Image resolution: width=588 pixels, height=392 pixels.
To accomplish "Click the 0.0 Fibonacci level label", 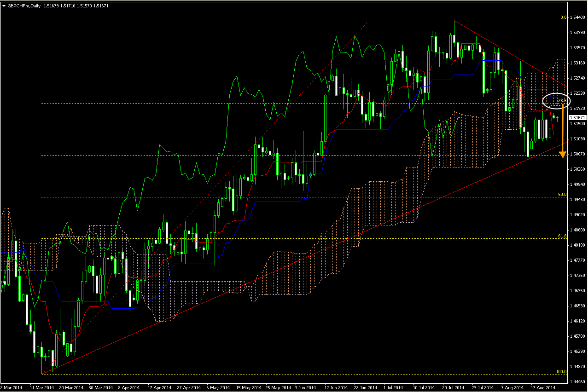I will coord(563,17).
